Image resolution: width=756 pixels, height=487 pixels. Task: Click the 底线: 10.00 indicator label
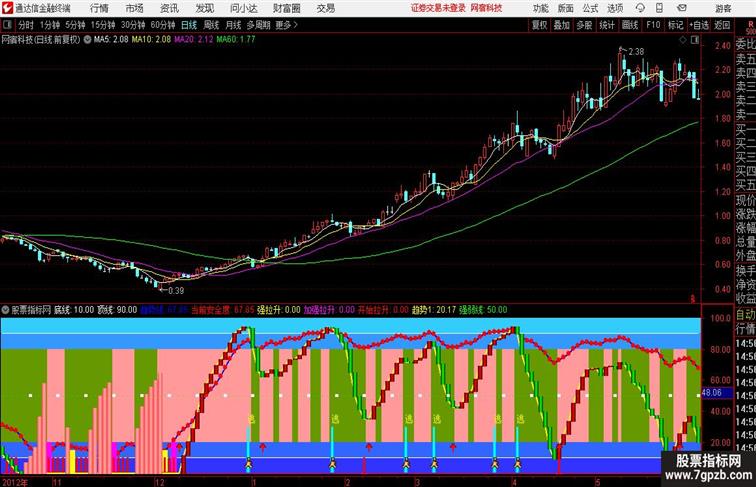click(74, 310)
